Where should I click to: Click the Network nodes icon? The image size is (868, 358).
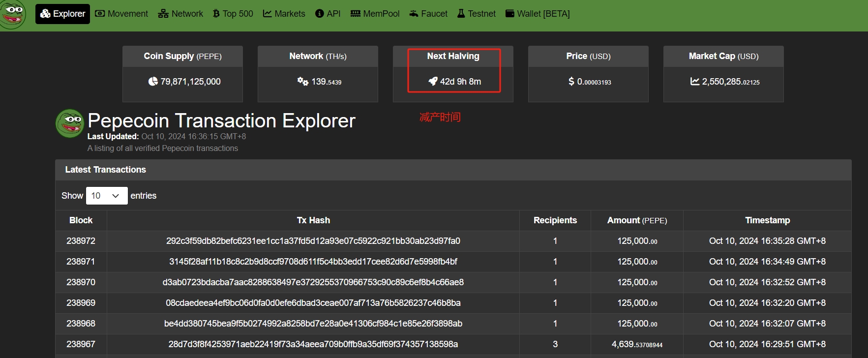(x=163, y=14)
